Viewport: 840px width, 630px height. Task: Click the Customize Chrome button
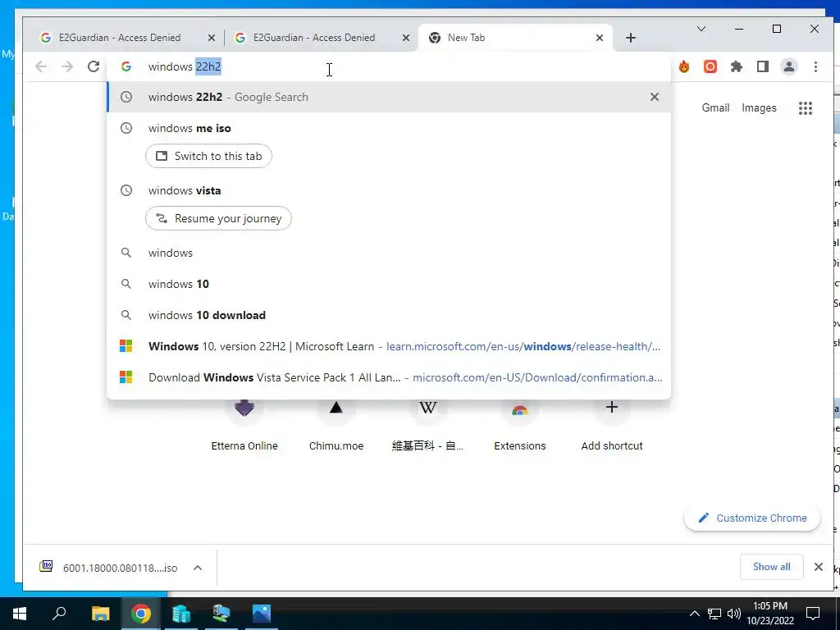(752, 518)
